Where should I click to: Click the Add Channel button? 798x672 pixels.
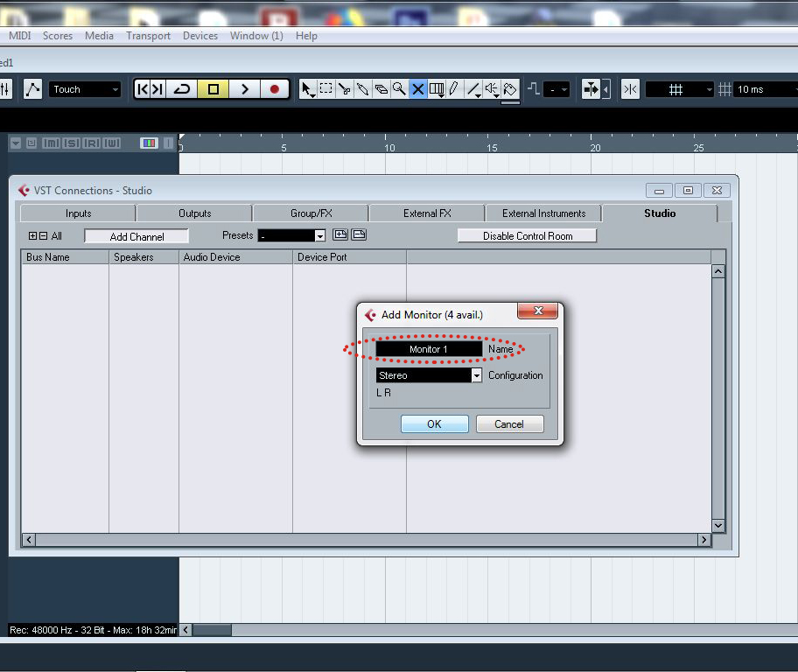[x=136, y=236]
